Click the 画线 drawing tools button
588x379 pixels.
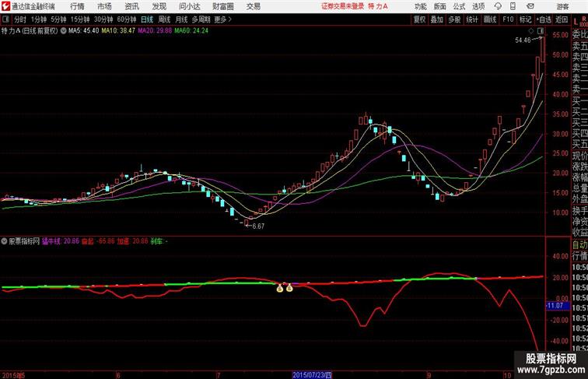tap(490, 19)
